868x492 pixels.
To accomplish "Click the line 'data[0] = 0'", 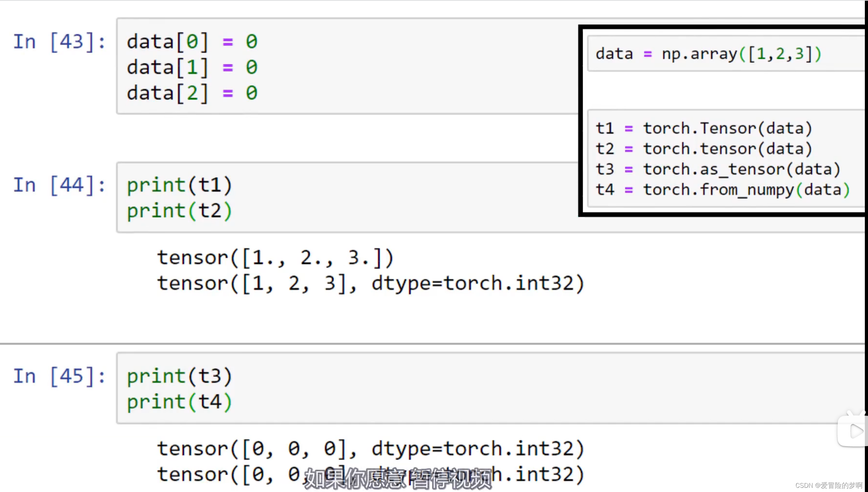I will coord(192,42).
